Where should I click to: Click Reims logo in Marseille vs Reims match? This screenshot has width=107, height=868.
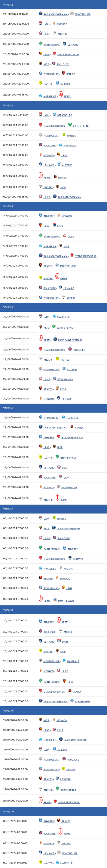tap(61, 94)
